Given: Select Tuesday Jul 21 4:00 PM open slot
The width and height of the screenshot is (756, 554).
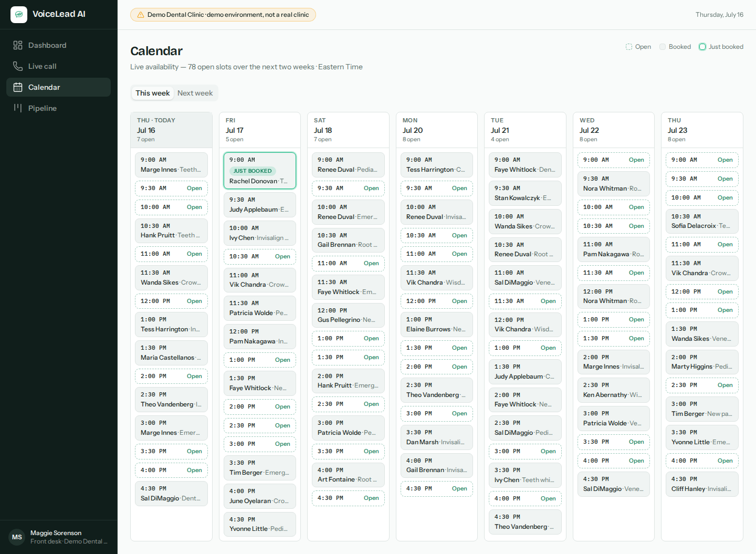Looking at the screenshot, I should point(525,499).
